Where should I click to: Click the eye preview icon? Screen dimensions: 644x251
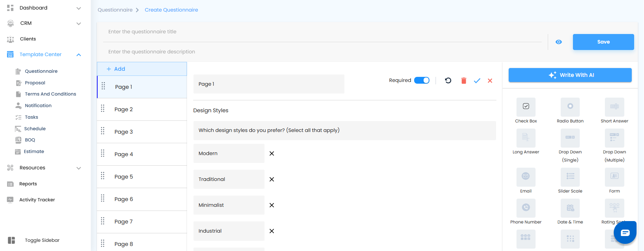(559, 42)
